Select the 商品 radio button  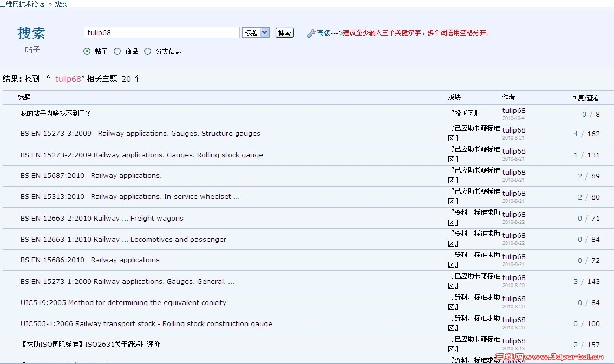point(117,51)
